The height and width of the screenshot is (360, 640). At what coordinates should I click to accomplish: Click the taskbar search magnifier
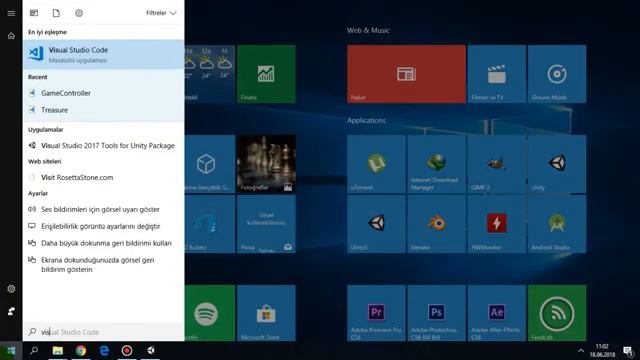tap(34, 351)
